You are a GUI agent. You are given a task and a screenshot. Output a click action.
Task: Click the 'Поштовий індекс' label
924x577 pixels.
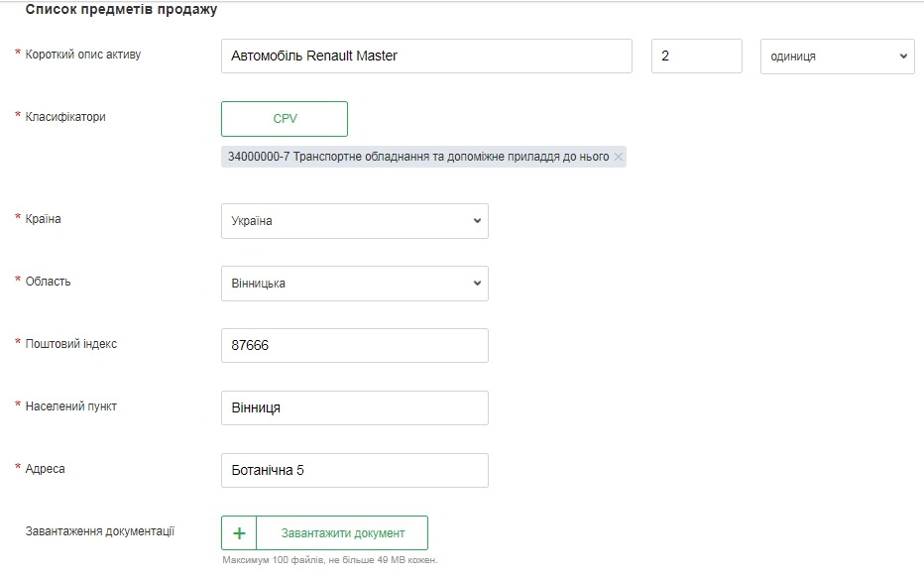click(71, 344)
